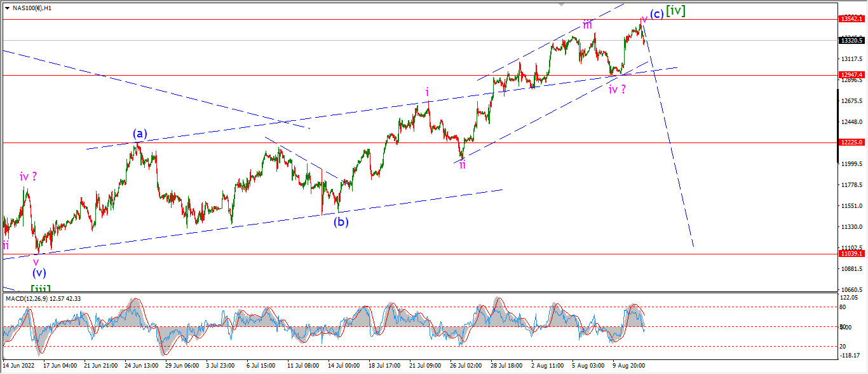
Task: Click the 12947.4 red price tag
Action: coord(851,74)
